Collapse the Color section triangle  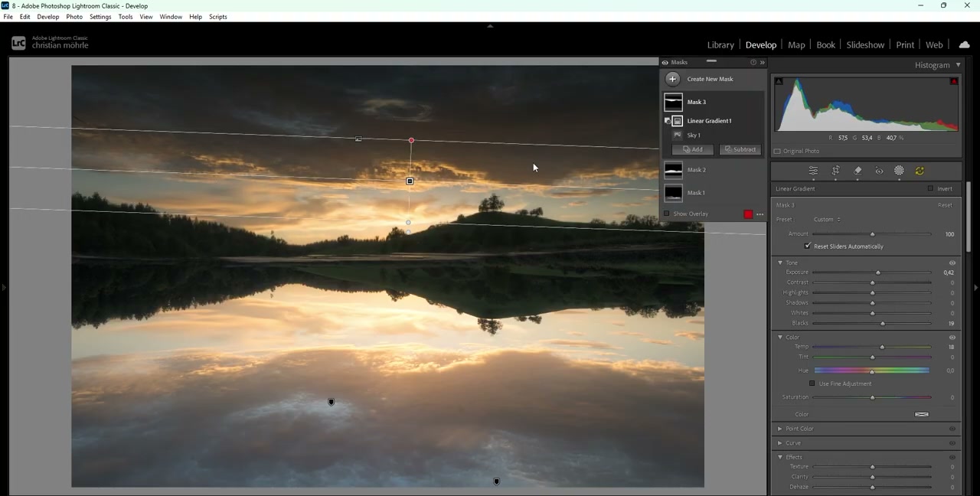click(780, 338)
